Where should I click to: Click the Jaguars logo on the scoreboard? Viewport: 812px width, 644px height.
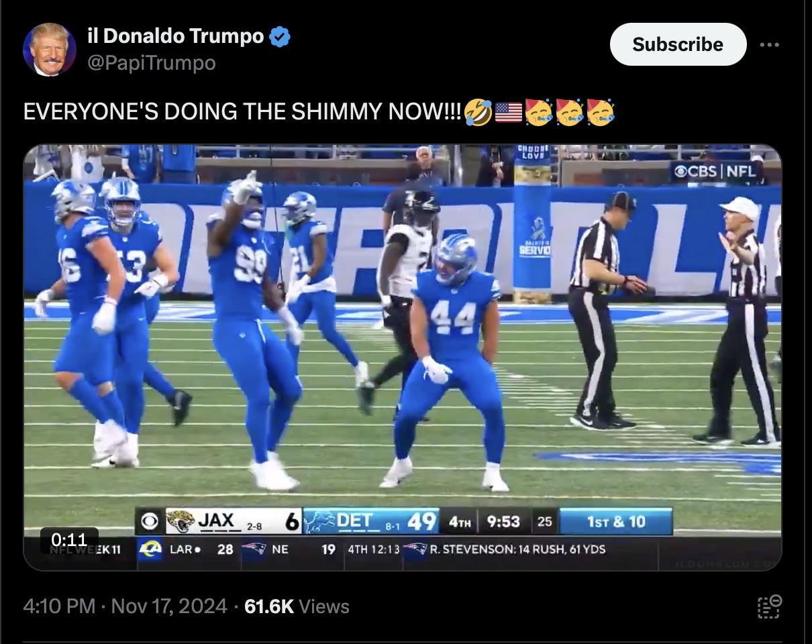pyautogui.click(x=181, y=521)
